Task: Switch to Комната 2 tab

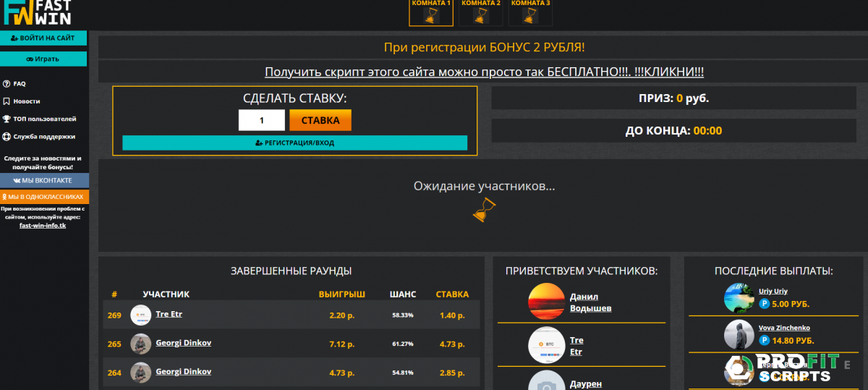Action: [481, 13]
